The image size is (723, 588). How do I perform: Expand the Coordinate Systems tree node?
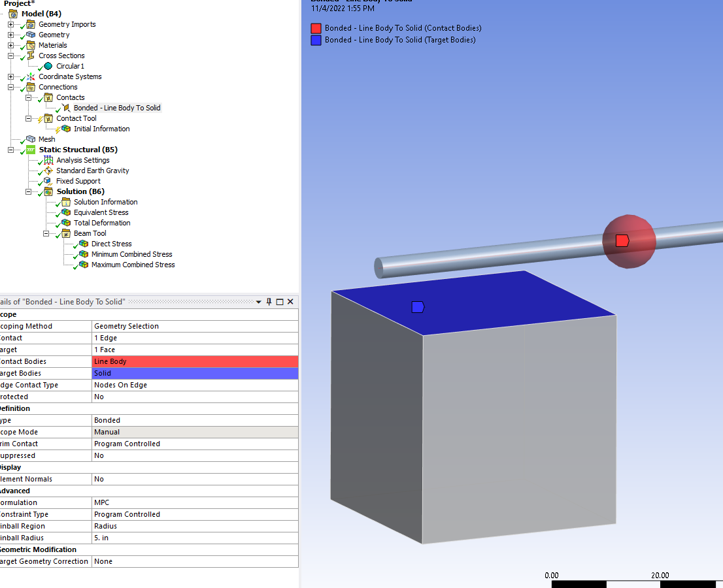click(x=11, y=76)
